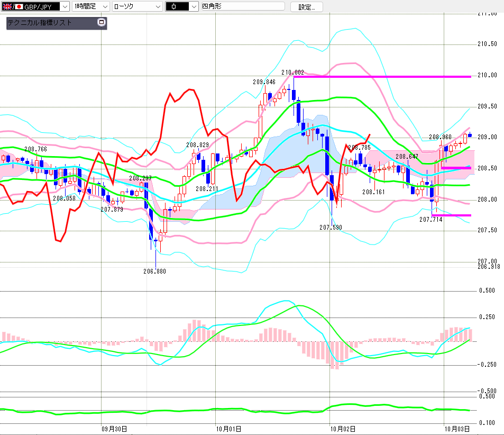Click the 208.766 price label
The width and height of the screenshot is (504, 435).
[35, 149]
